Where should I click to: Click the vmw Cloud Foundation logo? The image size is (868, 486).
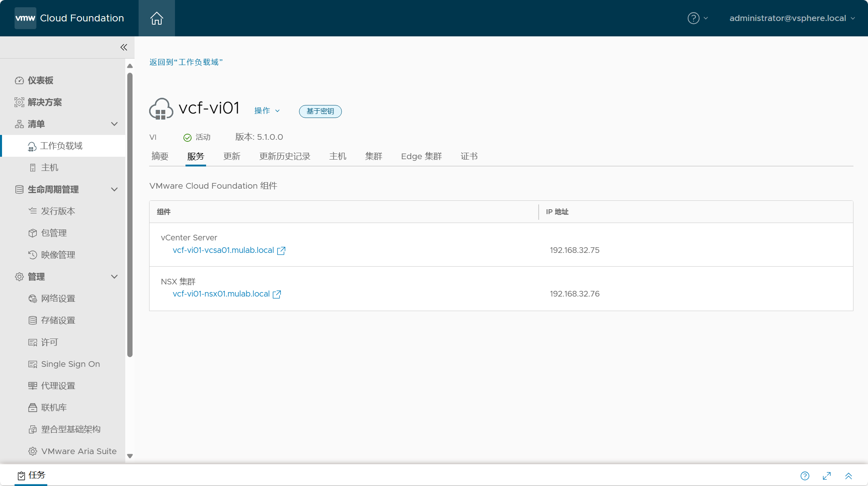[69, 18]
